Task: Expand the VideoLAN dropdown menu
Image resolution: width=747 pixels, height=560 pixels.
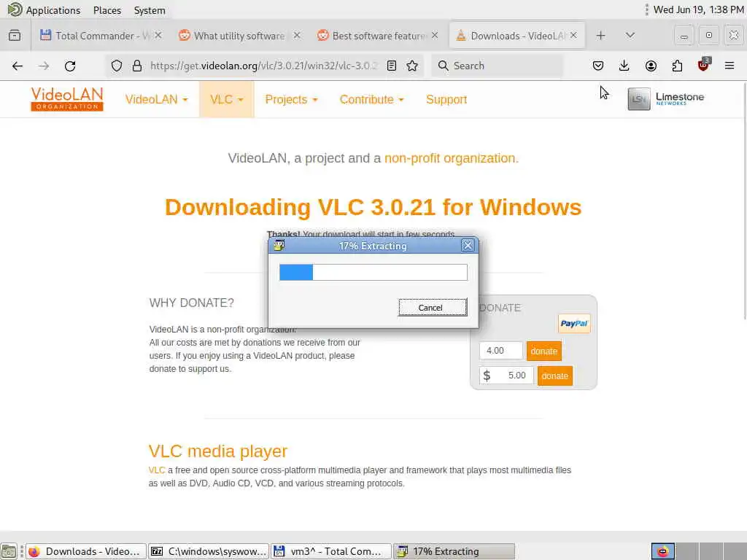Action: click(156, 99)
